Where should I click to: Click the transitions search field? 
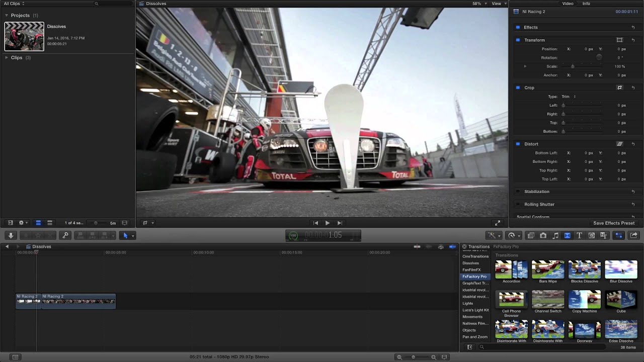tap(543, 347)
